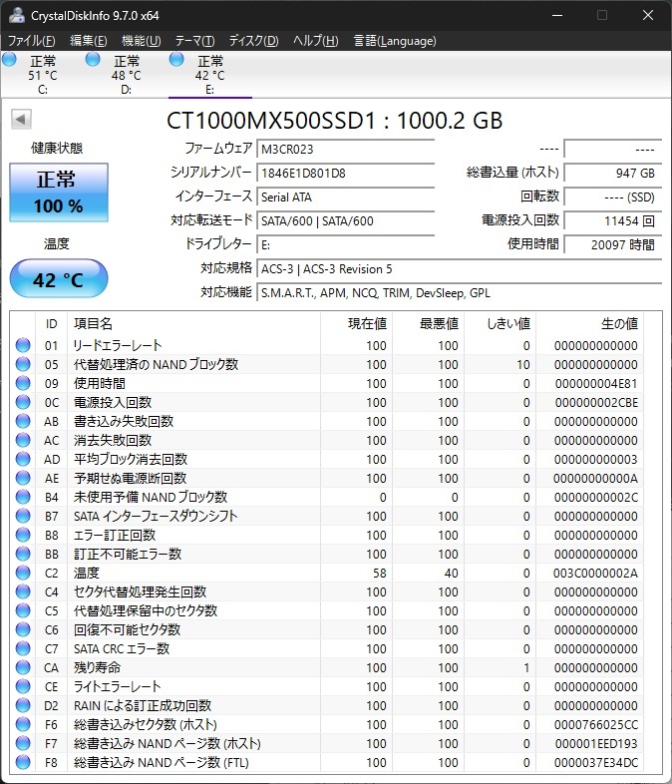Click the interface field Serial ATA
Viewport: 672px width, 784px height.
coord(346,197)
